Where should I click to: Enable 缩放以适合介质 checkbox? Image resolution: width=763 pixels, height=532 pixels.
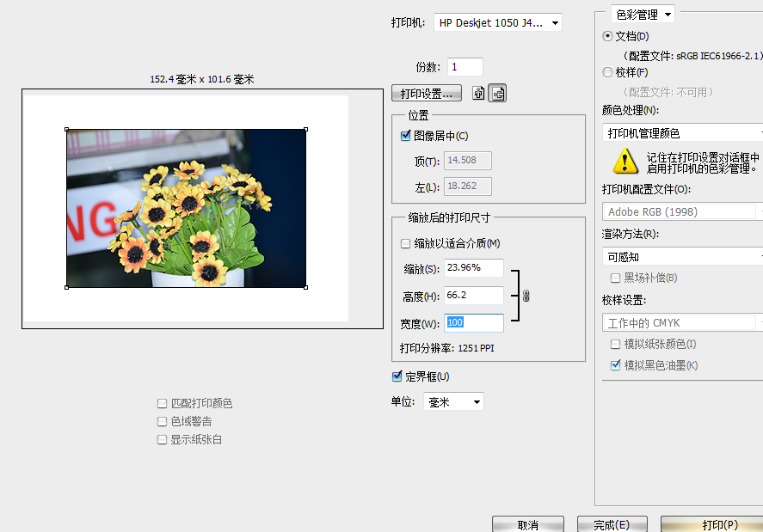[x=405, y=243]
